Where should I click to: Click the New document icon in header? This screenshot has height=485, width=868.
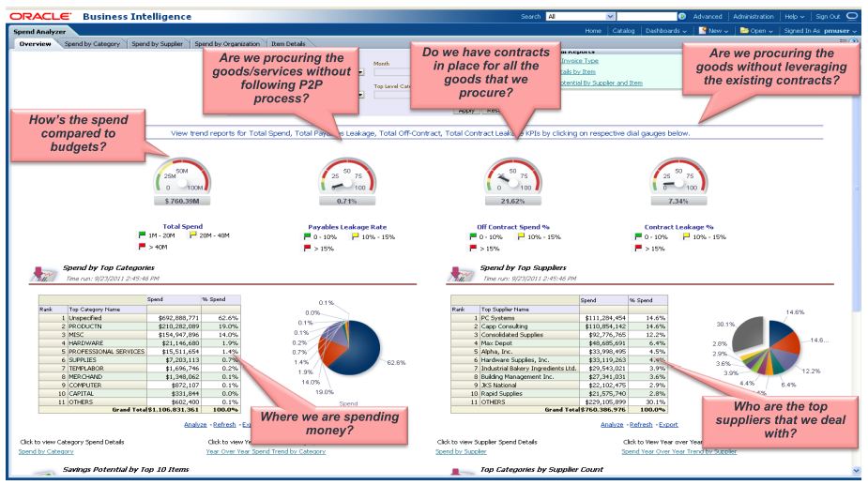pyautogui.click(x=703, y=30)
